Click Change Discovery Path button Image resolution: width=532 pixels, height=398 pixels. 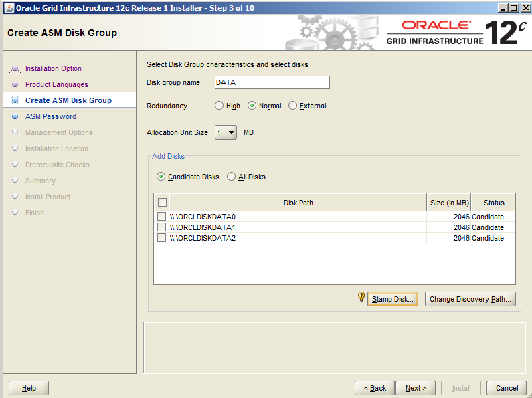click(470, 299)
